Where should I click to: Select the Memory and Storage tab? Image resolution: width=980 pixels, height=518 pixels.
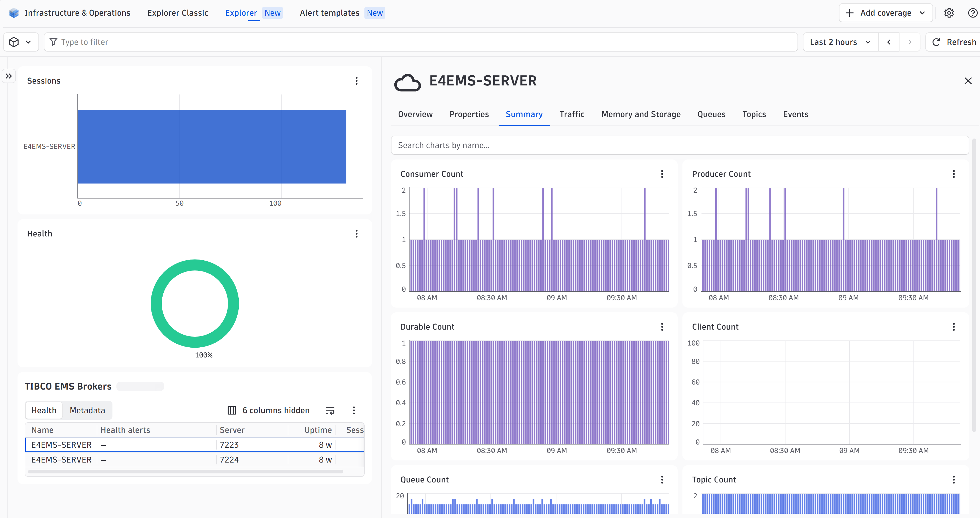point(641,114)
